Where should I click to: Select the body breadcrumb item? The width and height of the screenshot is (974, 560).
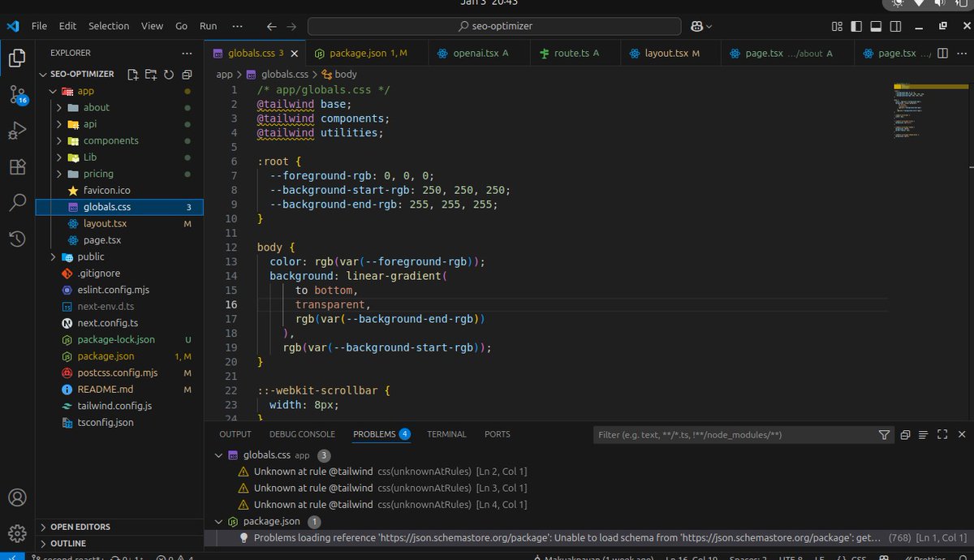pyautogui.click(x=339, y=75)
